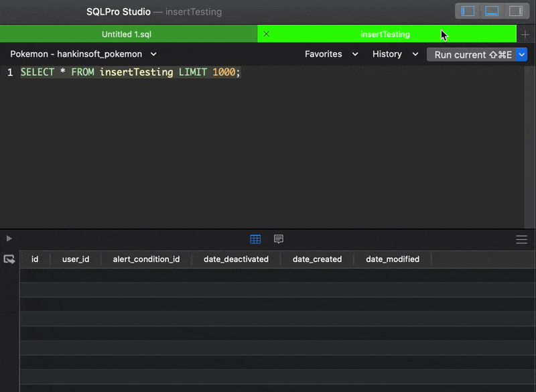Viewport: 536px width, 392px height.
Task: Click the date_deactivated column header
Action: 236,259
